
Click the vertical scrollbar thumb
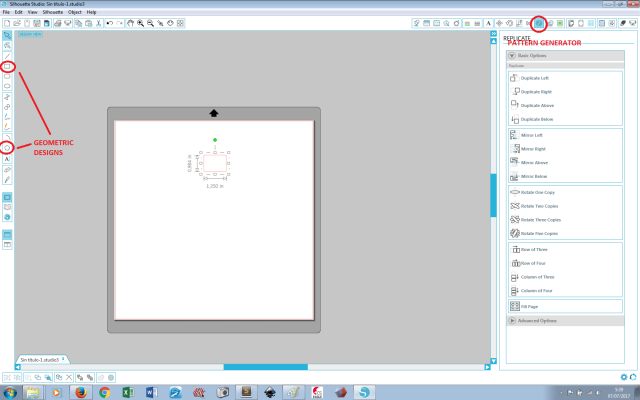click(x=493, y=195)
